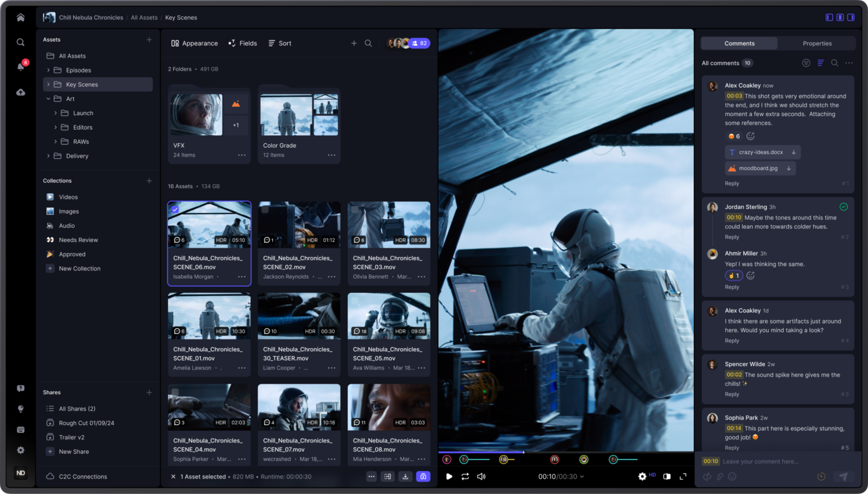Switch to the Properties tab
Image resolution: width=868 pixels, height=494 pixels.
point(817,43)
